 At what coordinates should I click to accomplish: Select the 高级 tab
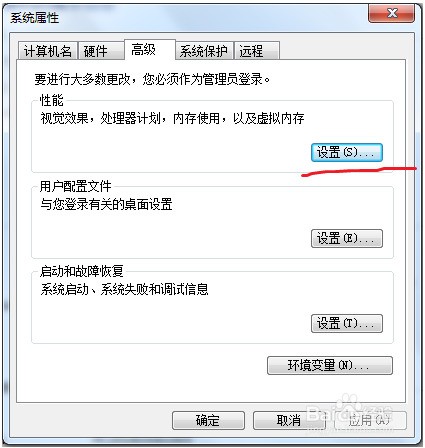coord(150,50)
